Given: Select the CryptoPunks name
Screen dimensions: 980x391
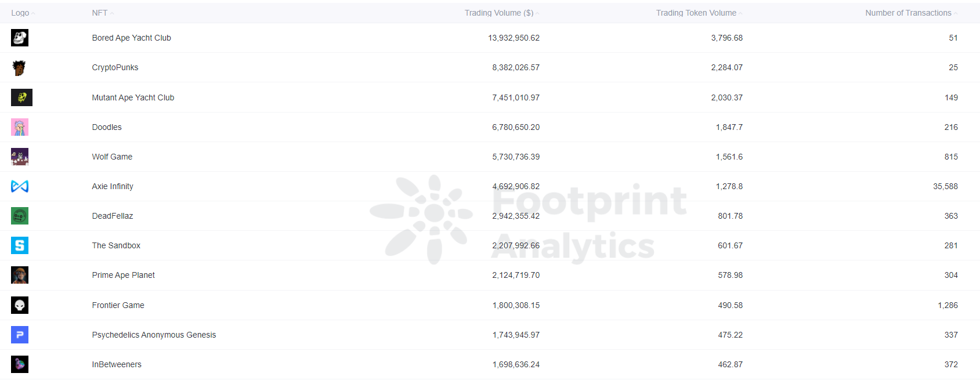Looking at the screenshot, I should pos(115,67).
